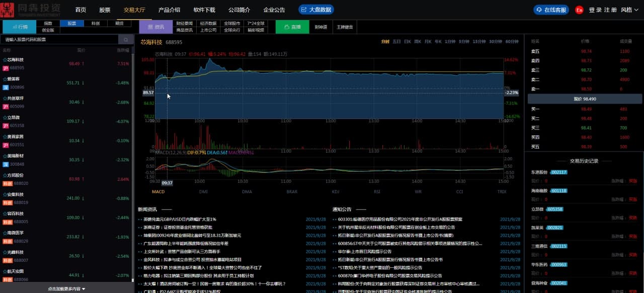644x293 pixels.
Task: Favorite 爱美客 with its star icon
Action: coord(5,79)
